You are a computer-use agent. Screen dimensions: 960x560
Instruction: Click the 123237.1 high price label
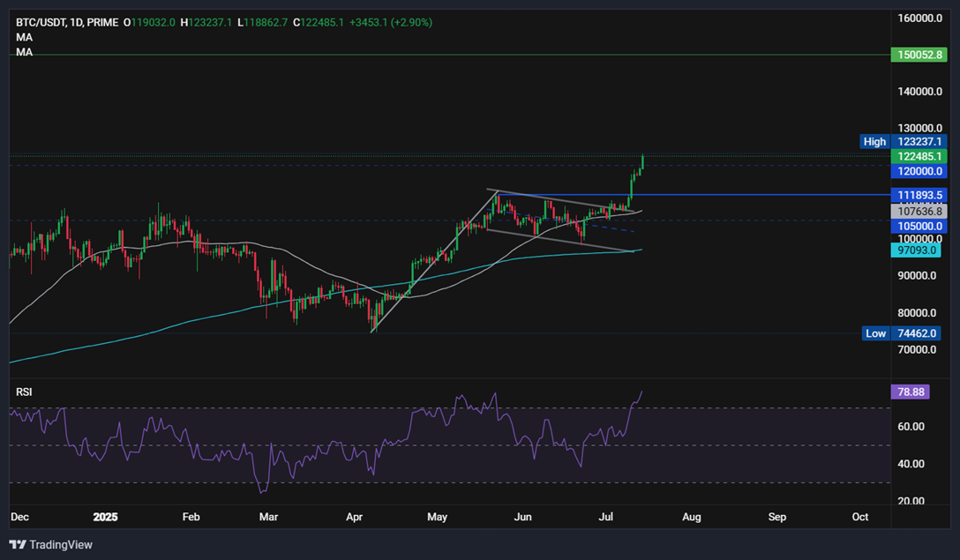point(919,142)
